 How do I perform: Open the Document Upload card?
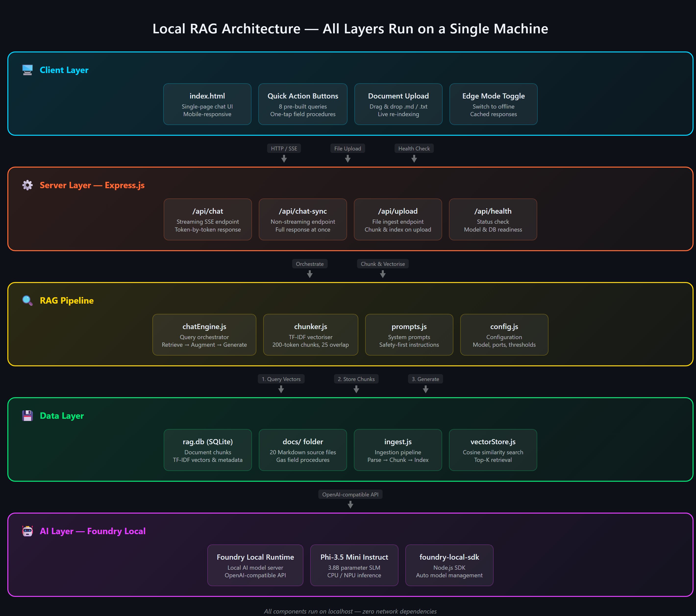click(398, 104)
